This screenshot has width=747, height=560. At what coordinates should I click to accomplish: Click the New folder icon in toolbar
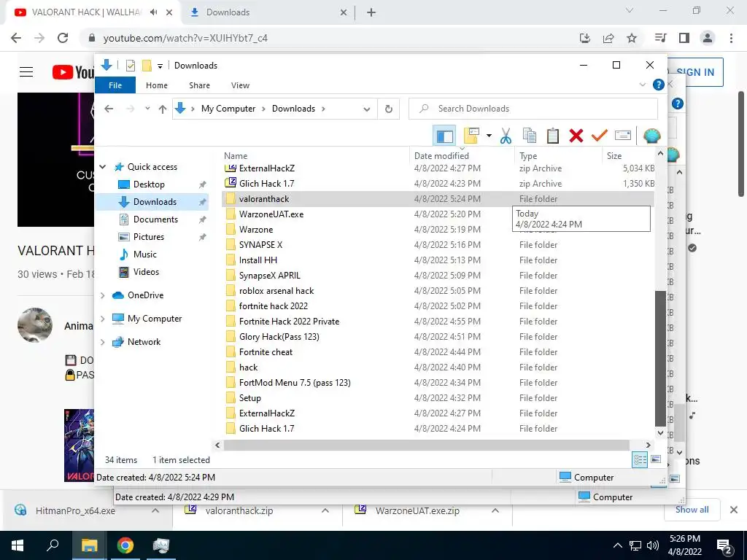click(x=471, y=136)
